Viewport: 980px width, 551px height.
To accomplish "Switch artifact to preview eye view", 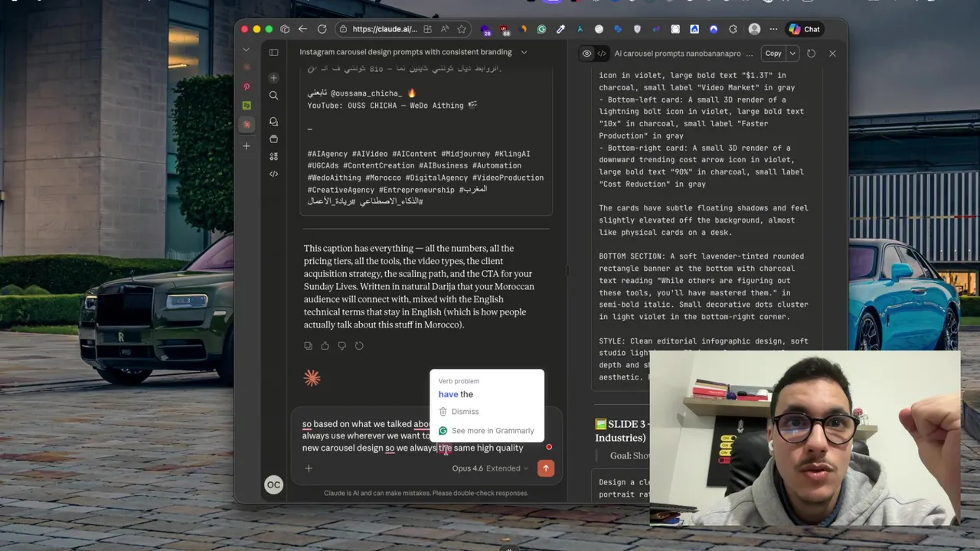I will [586, 54].
